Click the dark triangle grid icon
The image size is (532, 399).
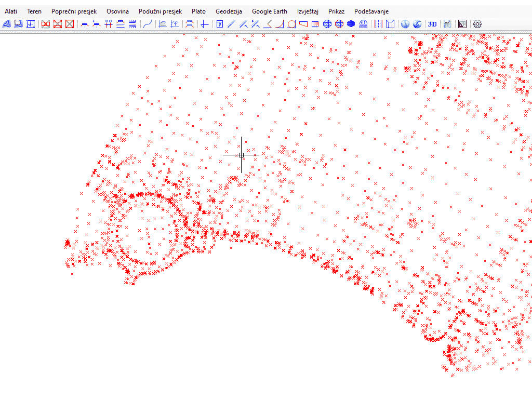tap(462, 24)
